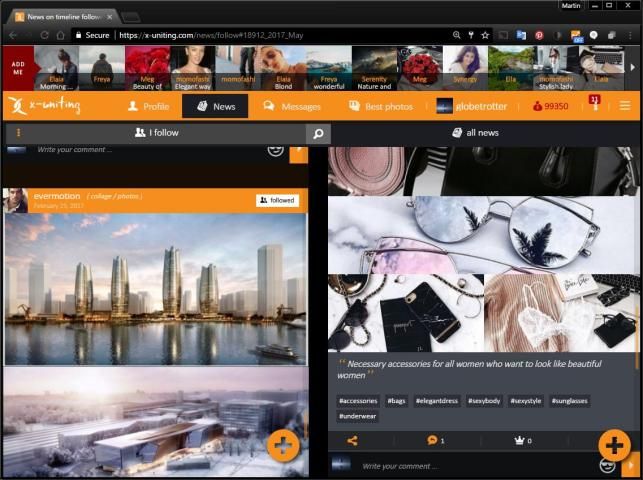Switch to the all news tab
The width and height of the screenshot is (643, 480).
[x=475, y=133]
